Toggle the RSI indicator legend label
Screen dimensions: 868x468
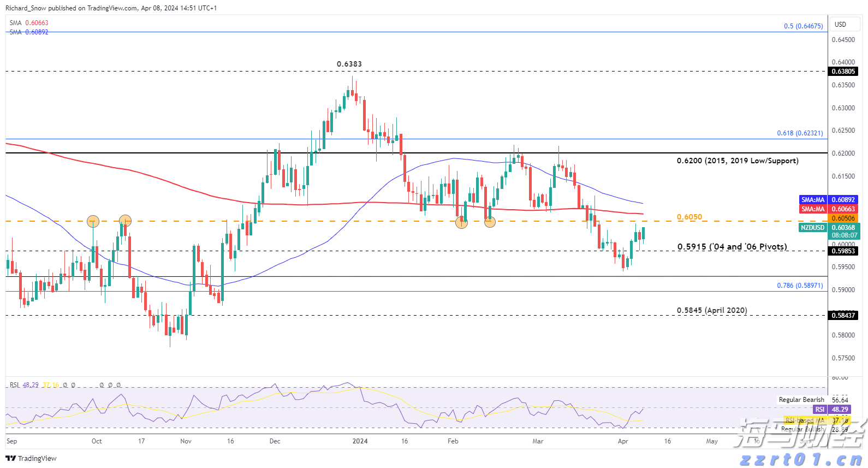click(15, 385)
